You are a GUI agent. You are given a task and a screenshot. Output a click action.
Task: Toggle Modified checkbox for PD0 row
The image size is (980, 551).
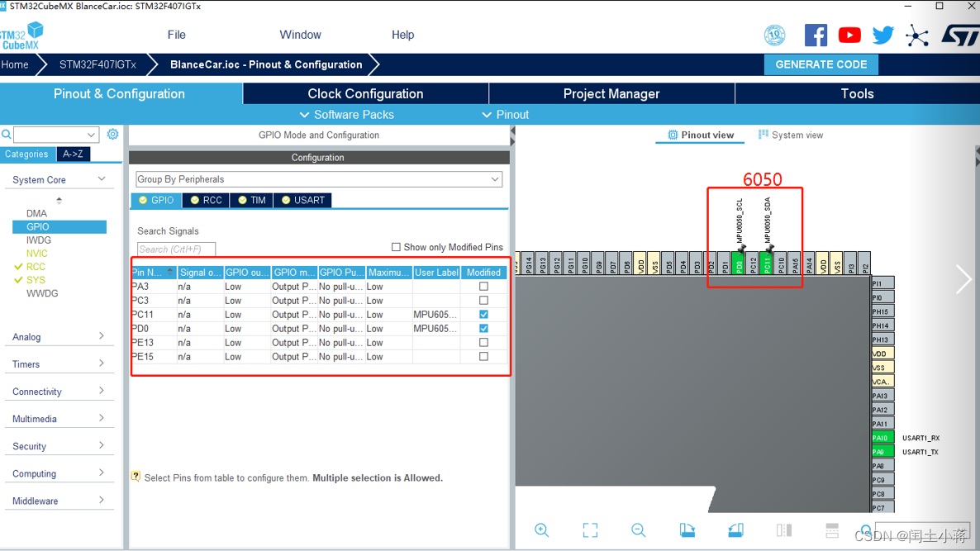point(483,328)
